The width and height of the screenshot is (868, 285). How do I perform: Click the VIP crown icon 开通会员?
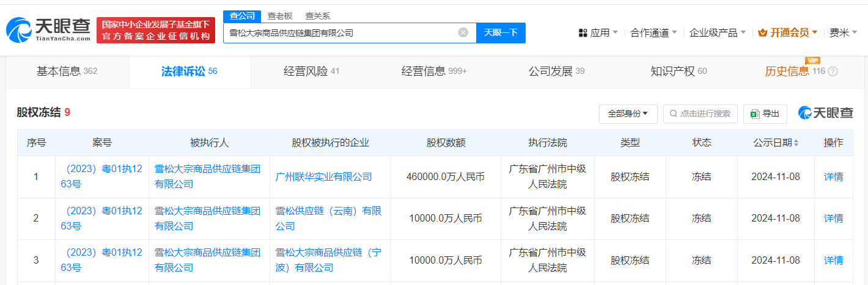click(762, 33)
